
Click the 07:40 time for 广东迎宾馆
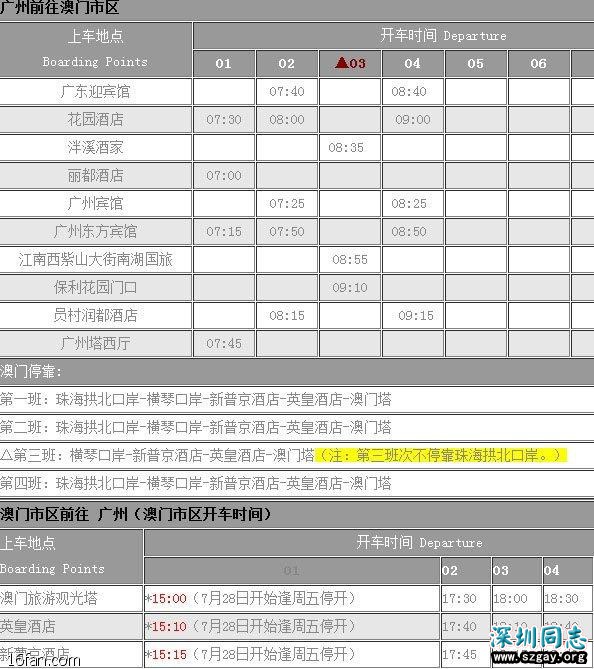pyautogui.click(x=287, y=91)
